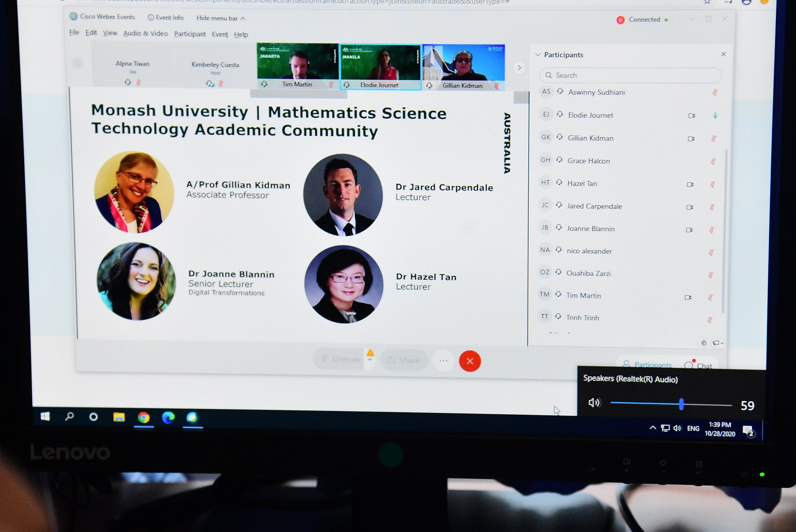Screen dimensions: 796x532
Task: Select Tim Martin video thumbnail
Action: pos(298,66)
